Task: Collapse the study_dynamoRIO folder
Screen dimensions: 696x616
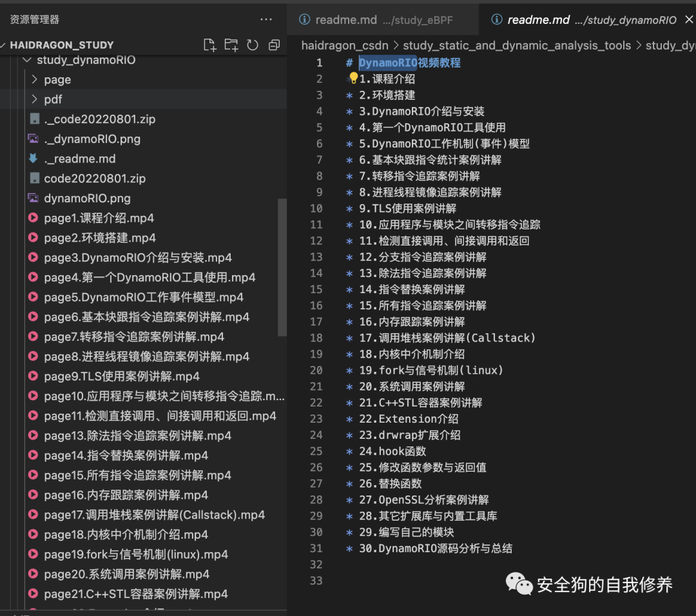Action: [27, 60]
